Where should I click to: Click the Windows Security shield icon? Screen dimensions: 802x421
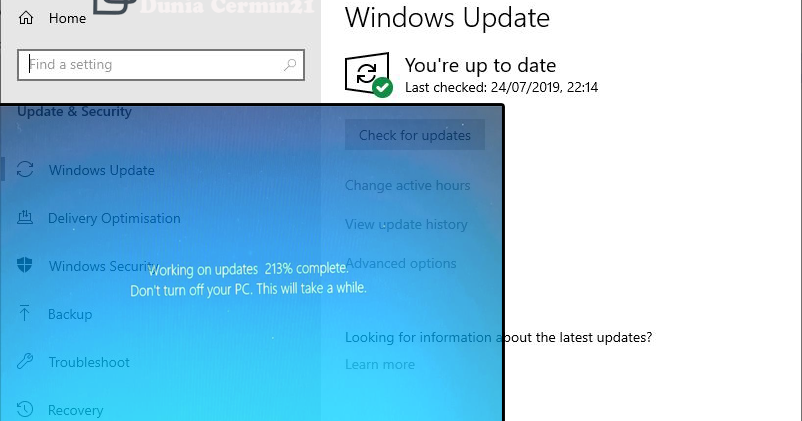tap(25, 265)
